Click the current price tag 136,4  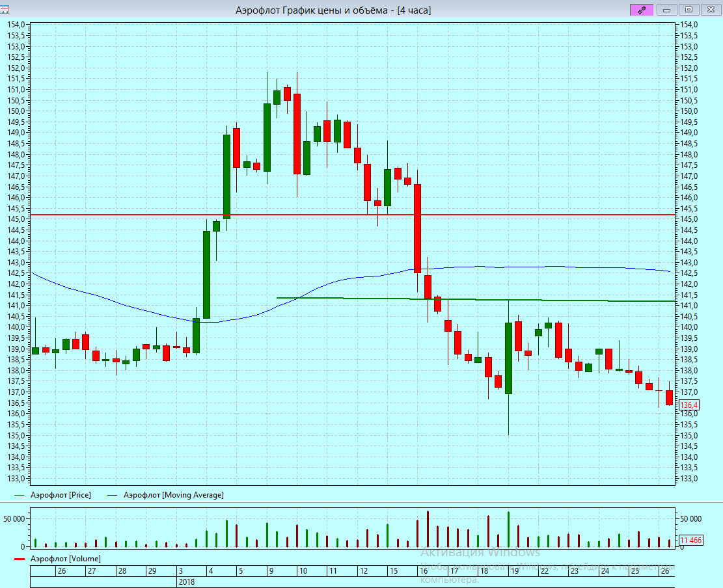(x=689, y=405)
